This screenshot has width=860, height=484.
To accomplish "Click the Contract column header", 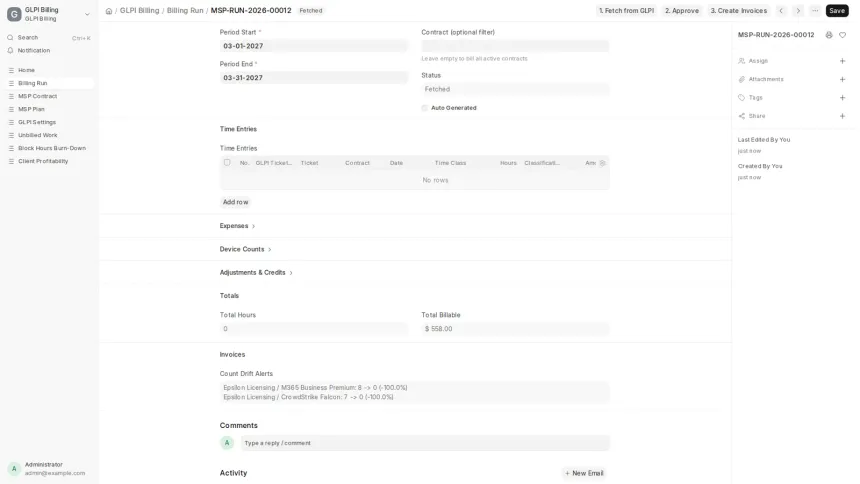I will pos(357,163).
